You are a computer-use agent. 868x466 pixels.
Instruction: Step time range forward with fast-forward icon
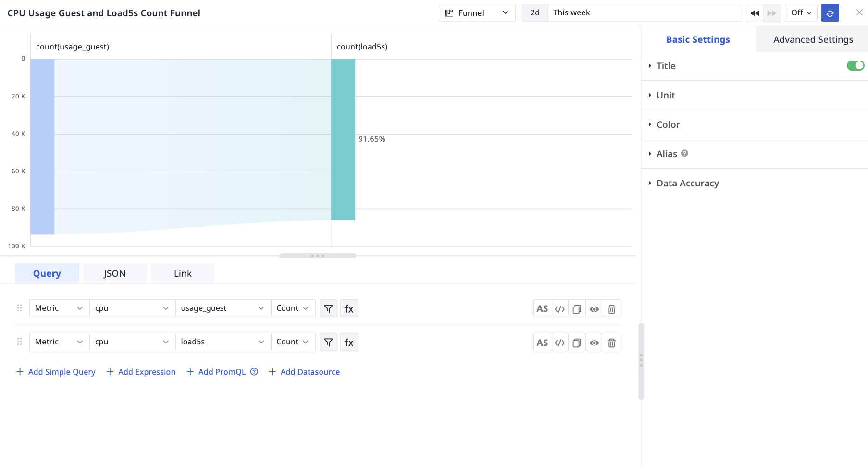pos(772,13)
